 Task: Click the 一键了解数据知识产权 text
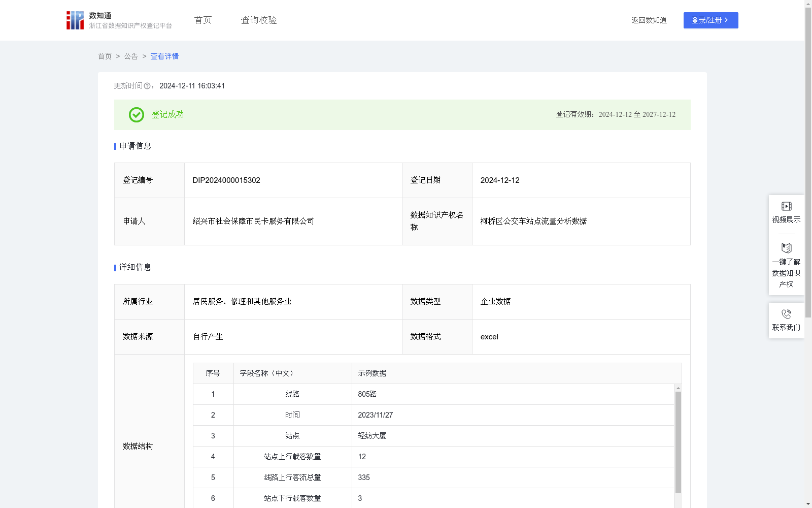pos(786,273)
